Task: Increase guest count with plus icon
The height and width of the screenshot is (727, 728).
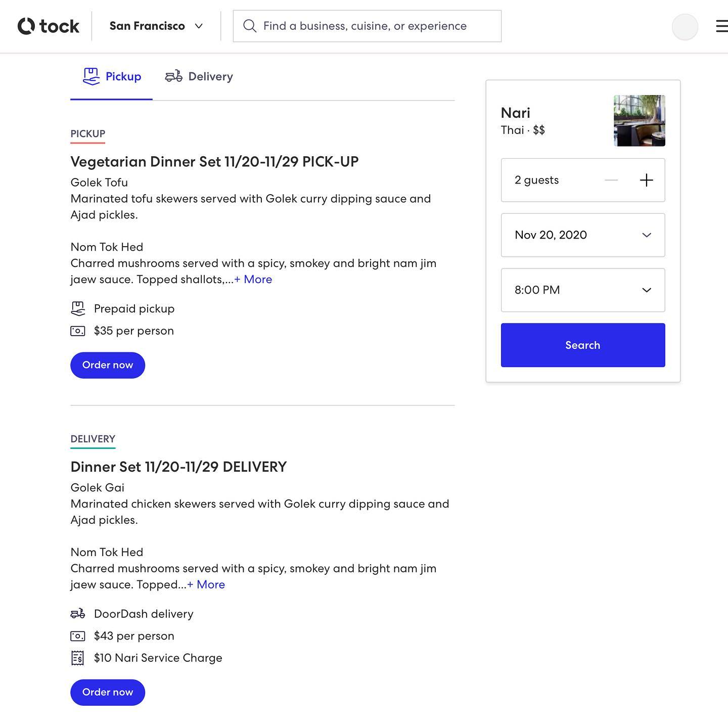Action: (646, 180)
